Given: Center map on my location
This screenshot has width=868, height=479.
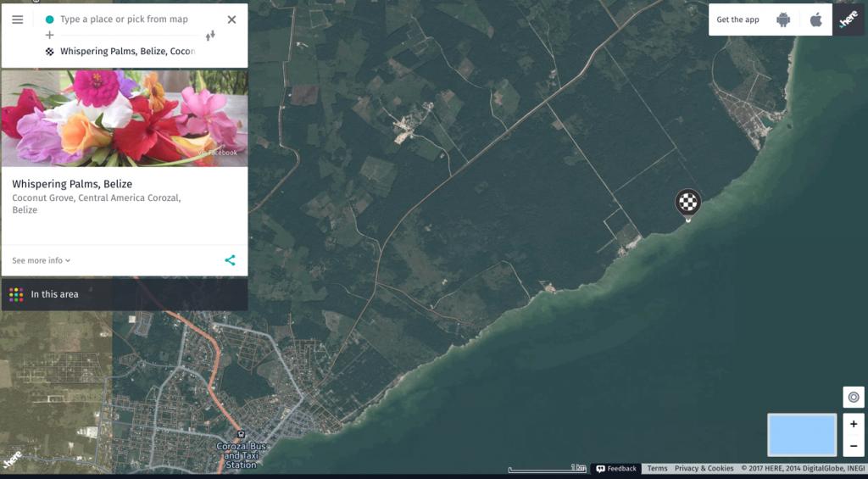Looking at the screenshot, I should pos(853,397).
